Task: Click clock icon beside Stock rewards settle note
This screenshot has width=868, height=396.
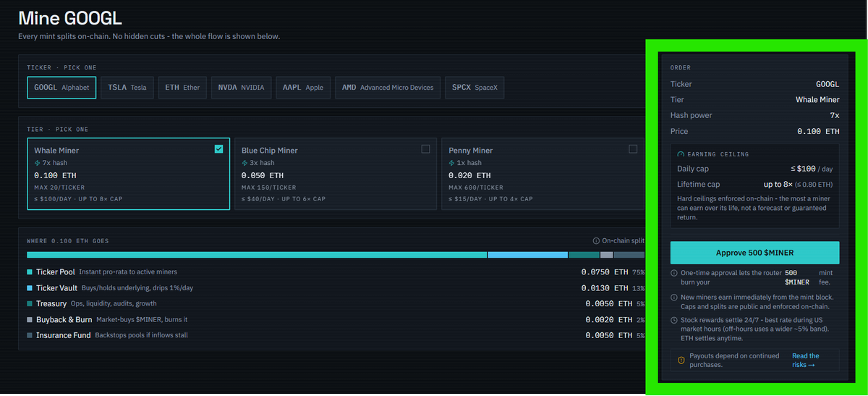Action: (x=674, y=320)
